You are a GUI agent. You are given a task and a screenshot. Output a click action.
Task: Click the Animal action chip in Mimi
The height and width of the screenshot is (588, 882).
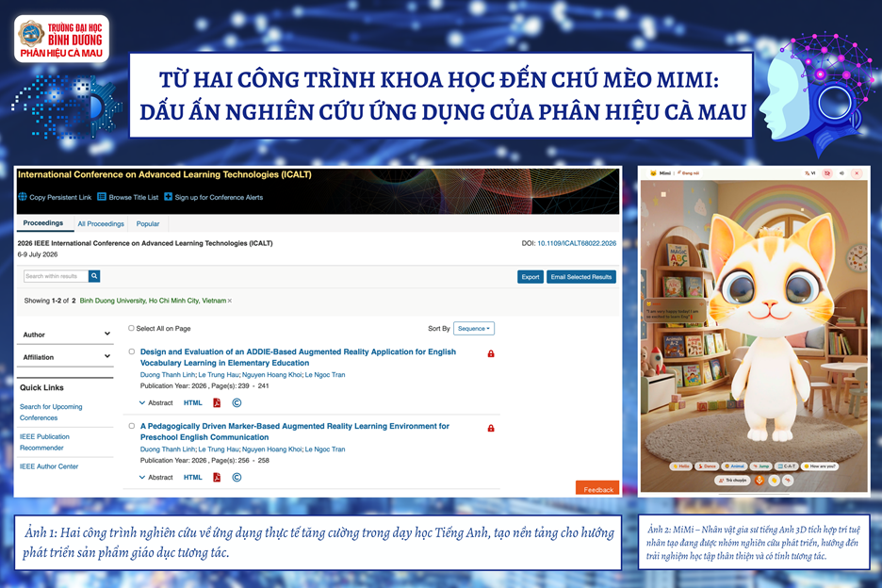click(735, 466)
